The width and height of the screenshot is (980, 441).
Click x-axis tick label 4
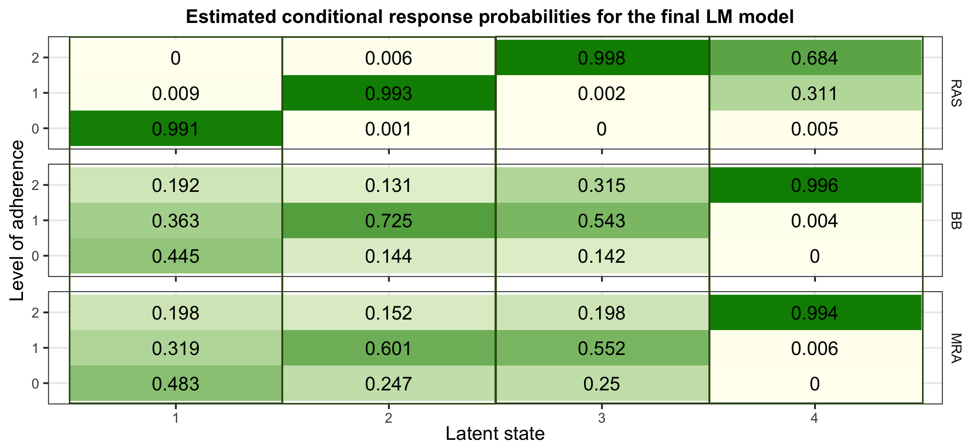(x=814, y=418)
